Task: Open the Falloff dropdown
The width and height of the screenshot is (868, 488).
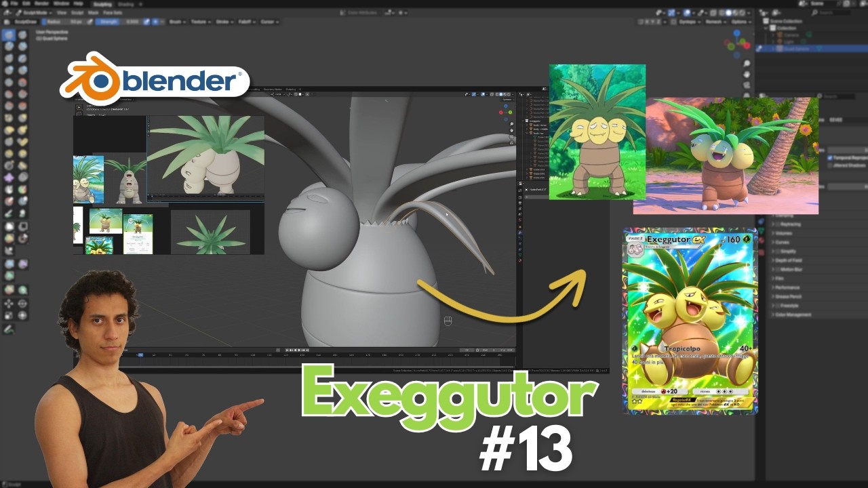Action: 247,22
